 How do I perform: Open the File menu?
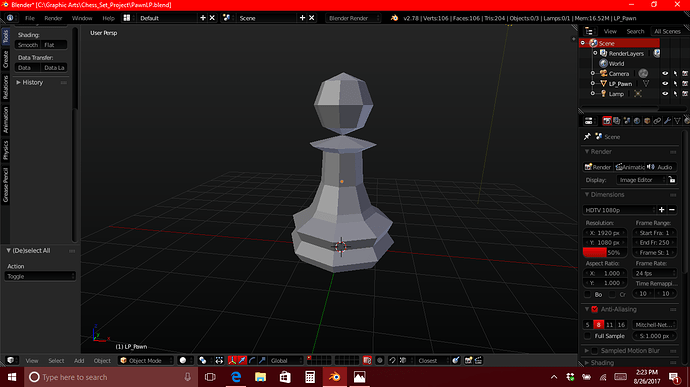pyautogui.click(x=29, y=18)
